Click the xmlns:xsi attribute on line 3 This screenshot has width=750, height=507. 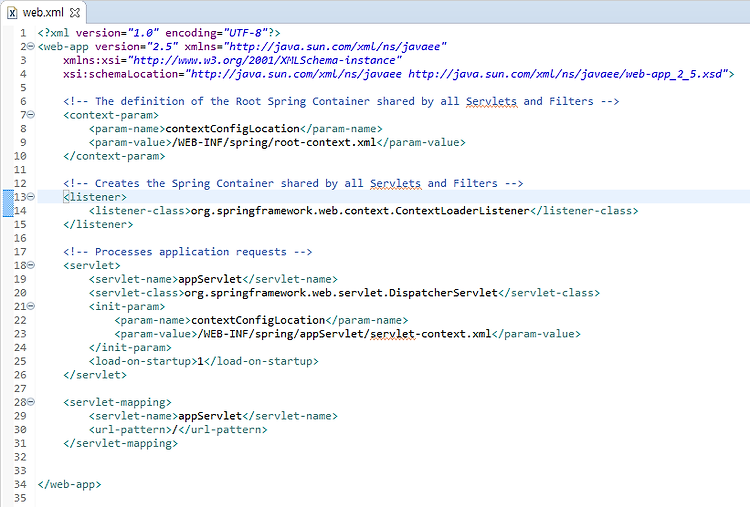(x=232, y=60)
